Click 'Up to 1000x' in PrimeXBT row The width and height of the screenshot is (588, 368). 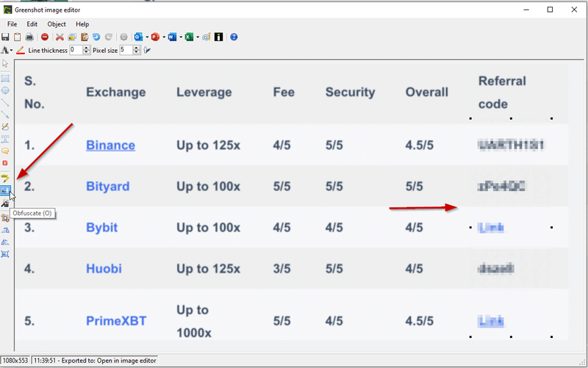click(194, 321)
